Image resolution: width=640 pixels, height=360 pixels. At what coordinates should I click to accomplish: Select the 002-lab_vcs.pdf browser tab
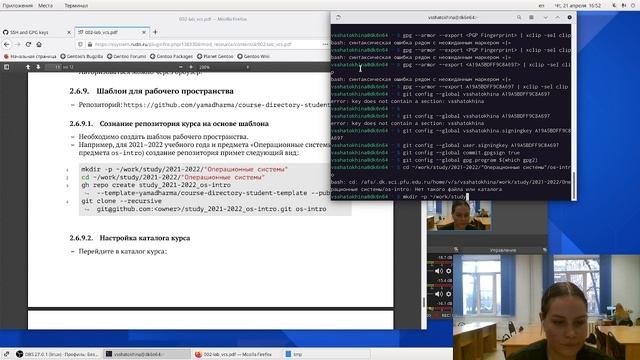point(112,32)
